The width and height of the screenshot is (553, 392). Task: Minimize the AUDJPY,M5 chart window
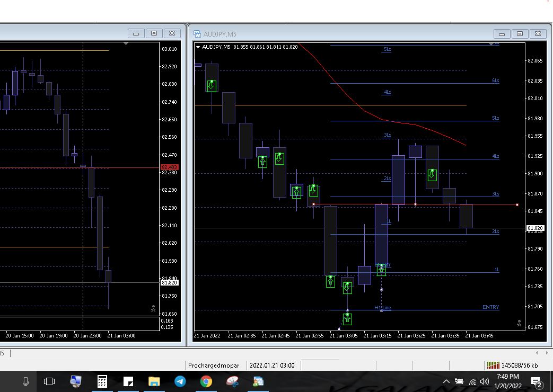[x=502, y=34]
